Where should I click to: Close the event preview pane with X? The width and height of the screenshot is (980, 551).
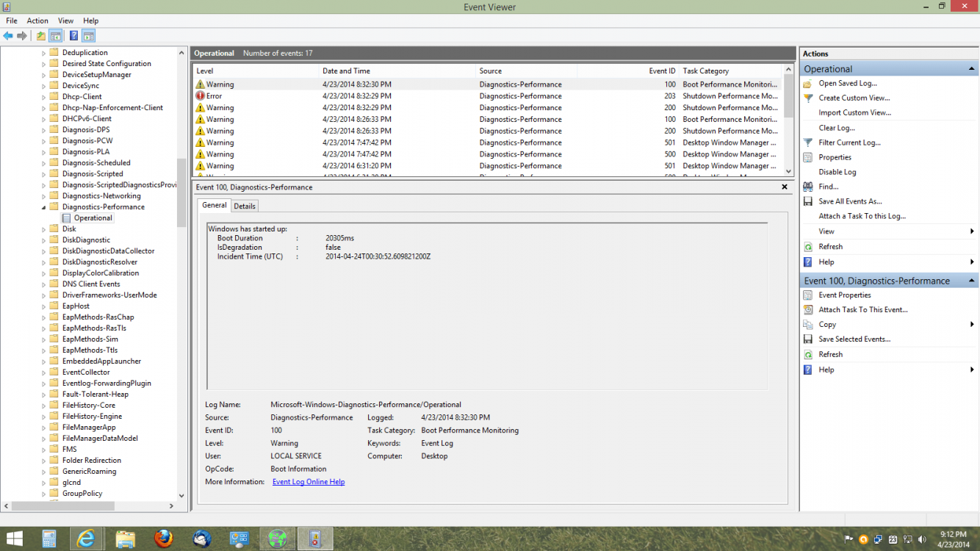point(785,187)
